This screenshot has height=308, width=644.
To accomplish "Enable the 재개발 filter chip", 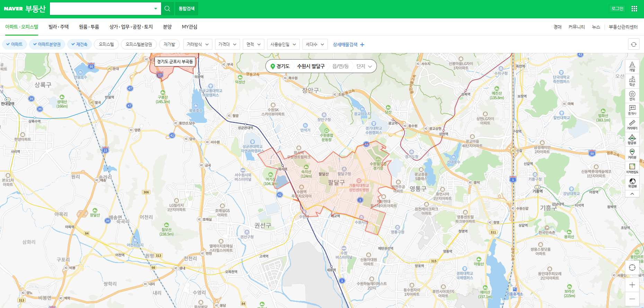I will 169,44.
